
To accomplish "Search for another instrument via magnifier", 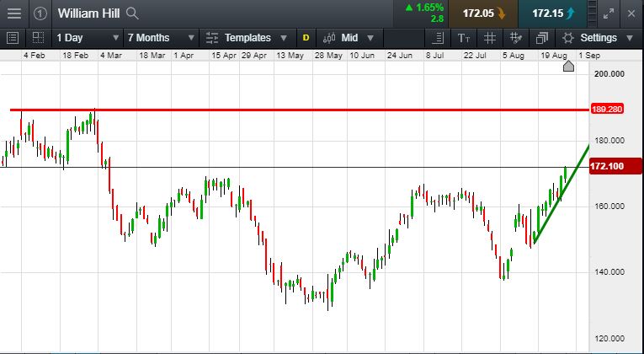I will [x=132, y=13].
